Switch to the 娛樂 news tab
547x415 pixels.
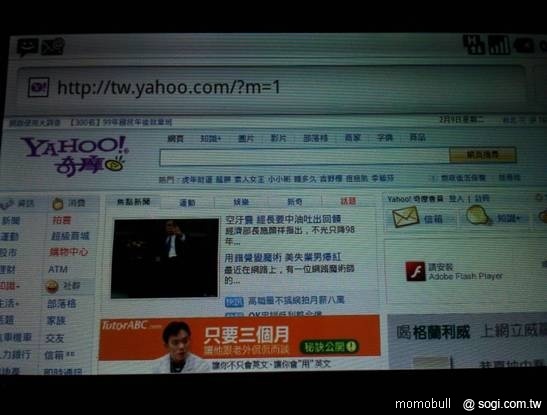241,202
